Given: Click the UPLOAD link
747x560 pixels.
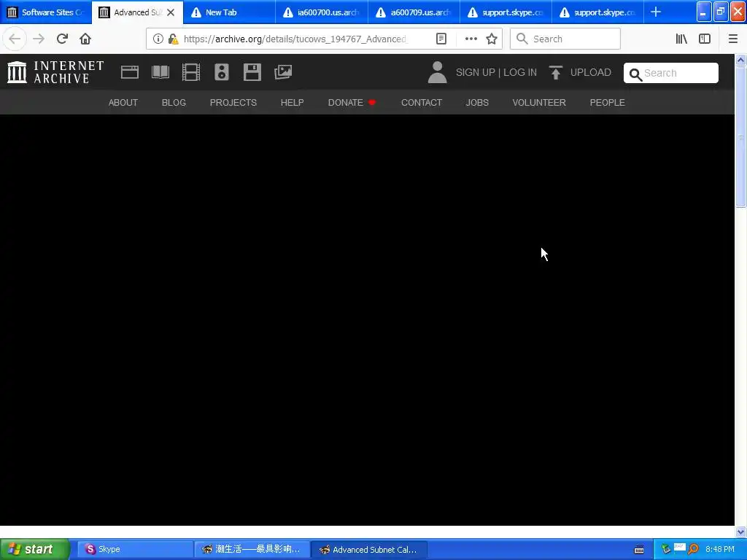Looking at the screenshot, I should (x=591, y=72).
